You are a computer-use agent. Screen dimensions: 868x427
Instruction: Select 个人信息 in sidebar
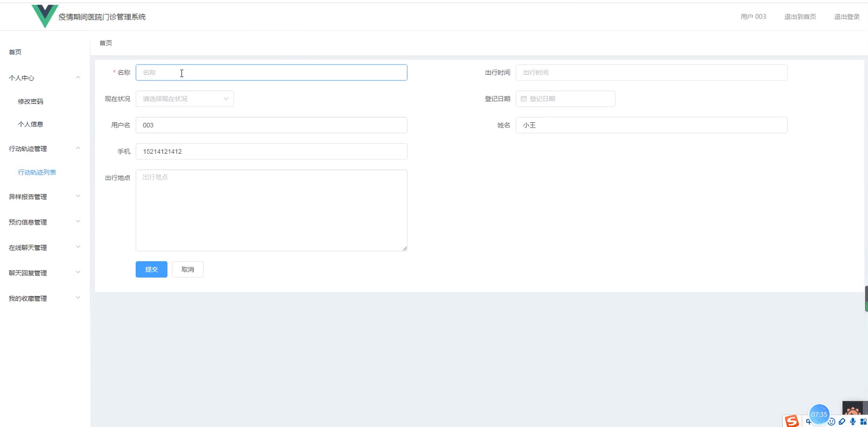30,124
